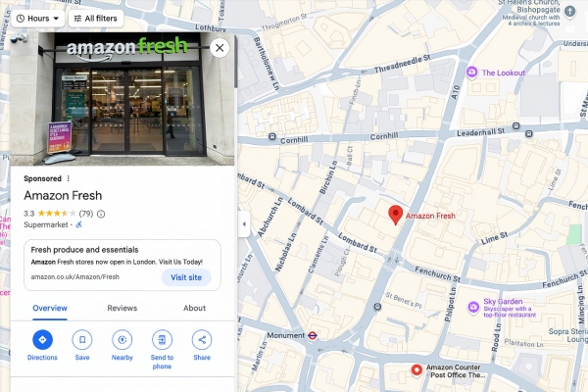This screenshot has width=588, height=392.
Task: Switch to the Reviews tab
Action: point(122,308)
